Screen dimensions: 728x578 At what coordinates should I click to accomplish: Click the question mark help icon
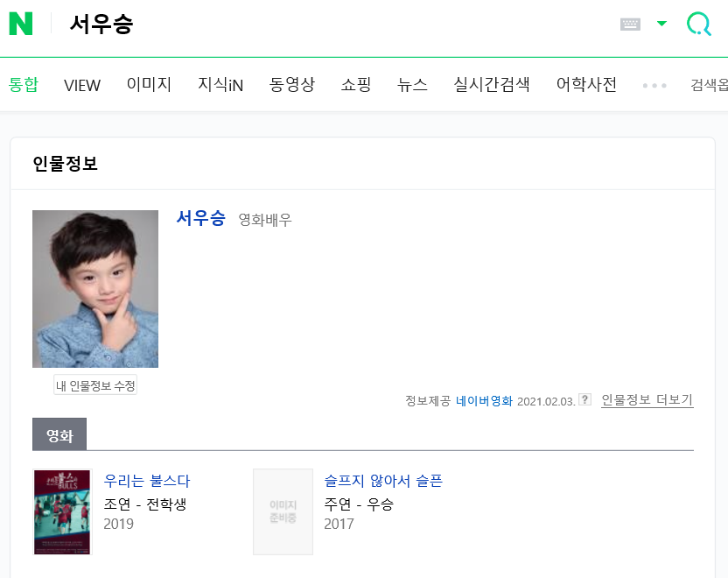coord(585,399)
